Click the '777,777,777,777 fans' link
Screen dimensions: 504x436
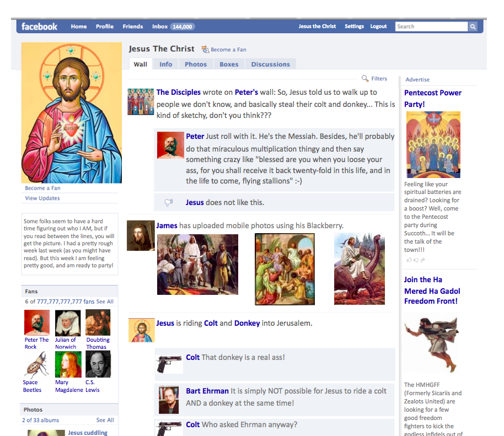pyautogui.click(x=66, y=302)
